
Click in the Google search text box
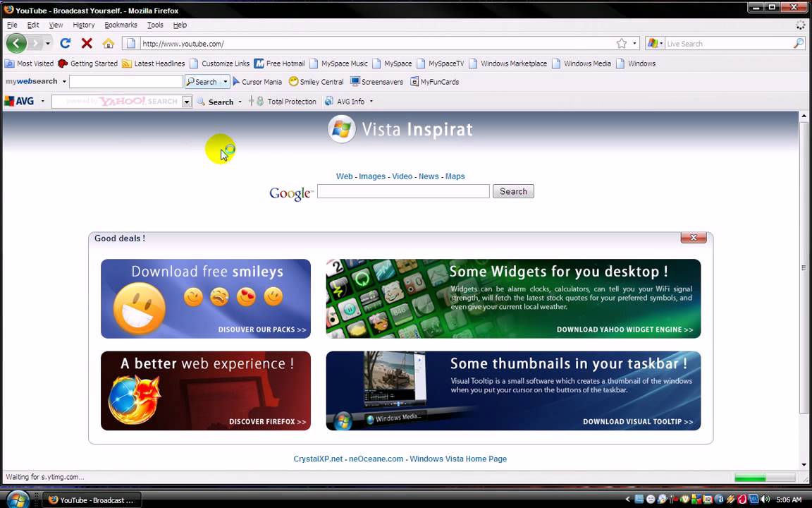click(x=403, y=191)
